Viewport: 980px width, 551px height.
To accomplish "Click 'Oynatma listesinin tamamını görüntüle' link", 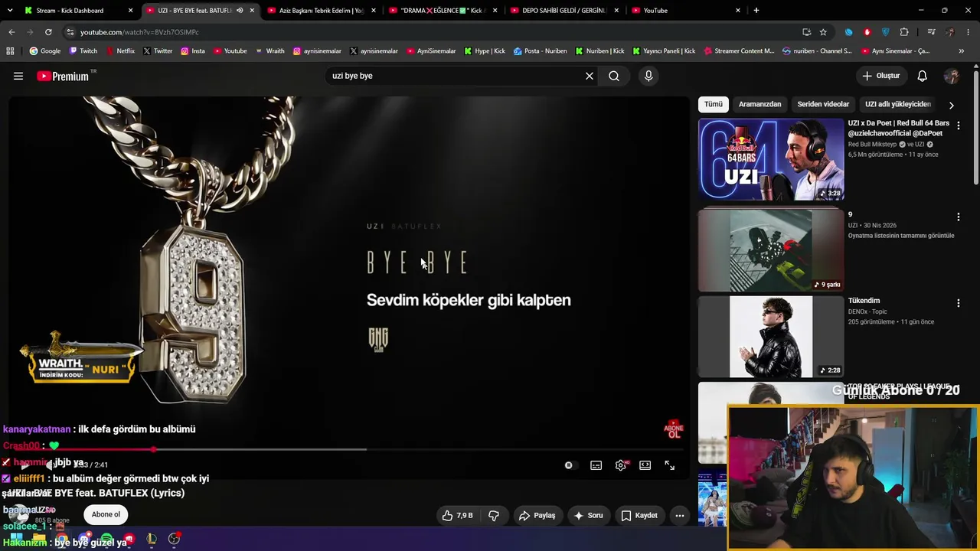I will 900,236.
